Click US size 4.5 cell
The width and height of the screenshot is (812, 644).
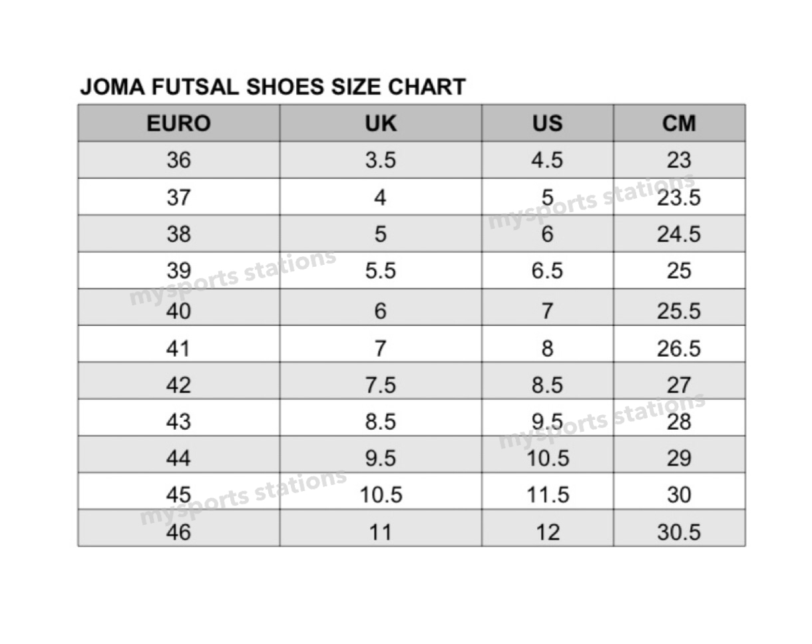click(x=547, y=160)
